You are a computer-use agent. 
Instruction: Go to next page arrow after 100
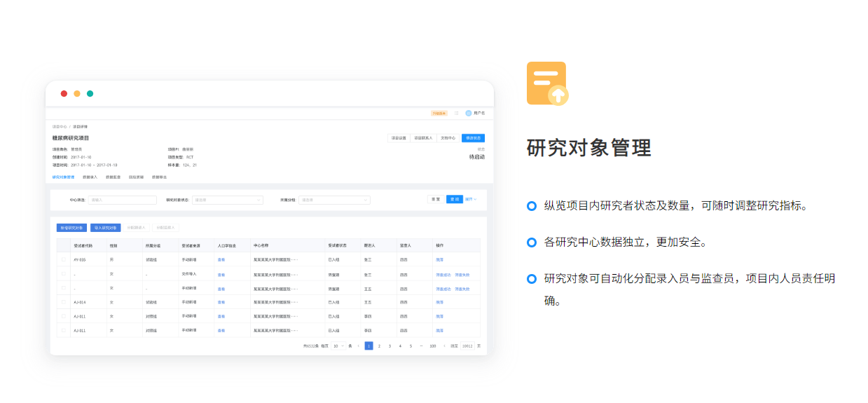click(x=443, y=346)
